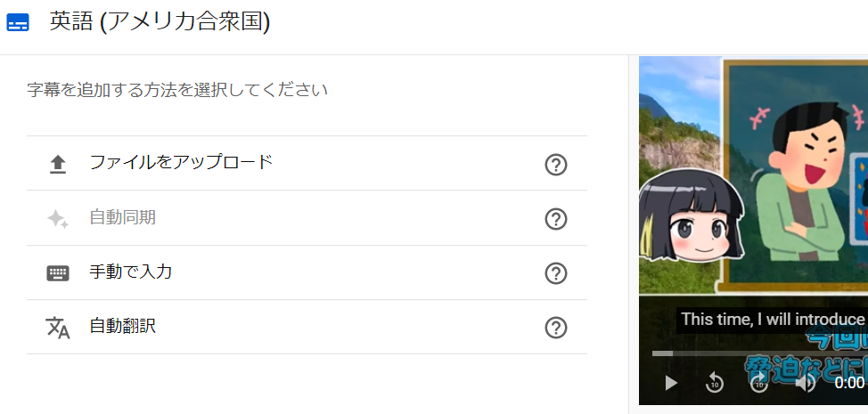Click the upload arrow icon

point(58,164)
